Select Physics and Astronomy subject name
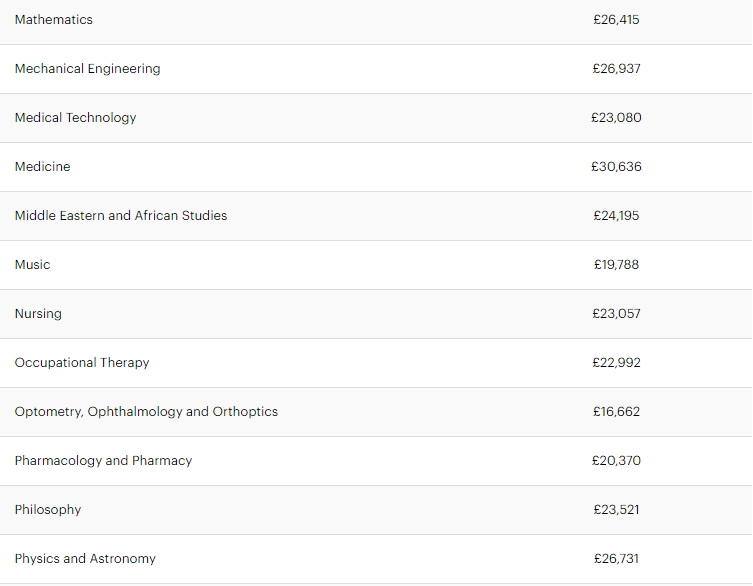 point(85,559)
